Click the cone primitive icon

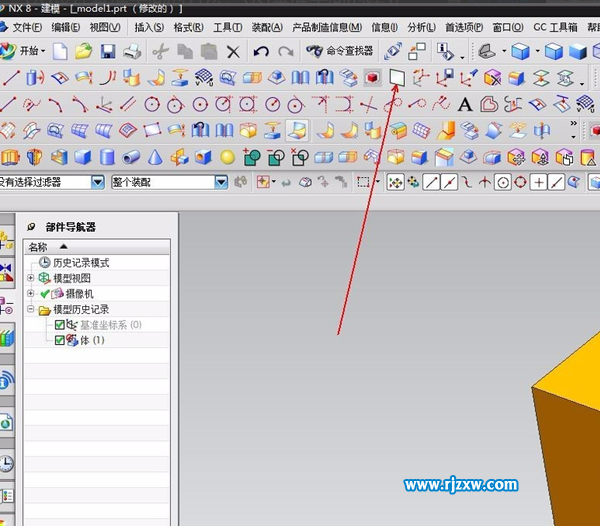[x=155, y=156]
